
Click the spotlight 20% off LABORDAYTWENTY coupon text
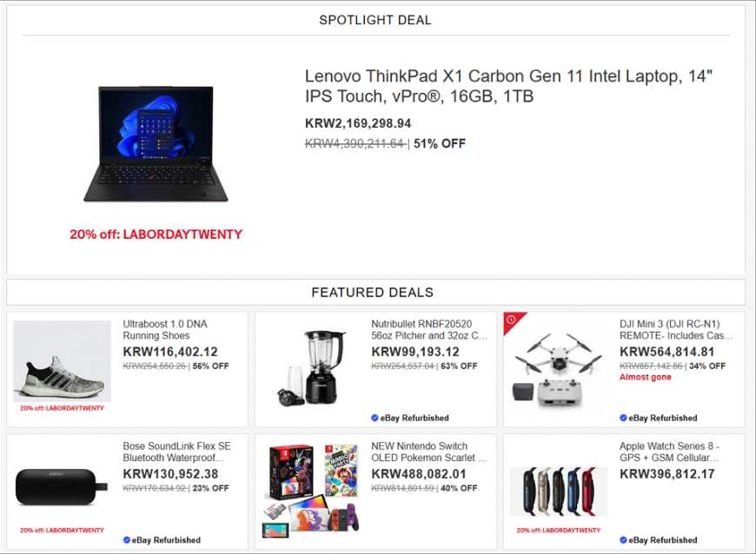[x=156, y=234]
